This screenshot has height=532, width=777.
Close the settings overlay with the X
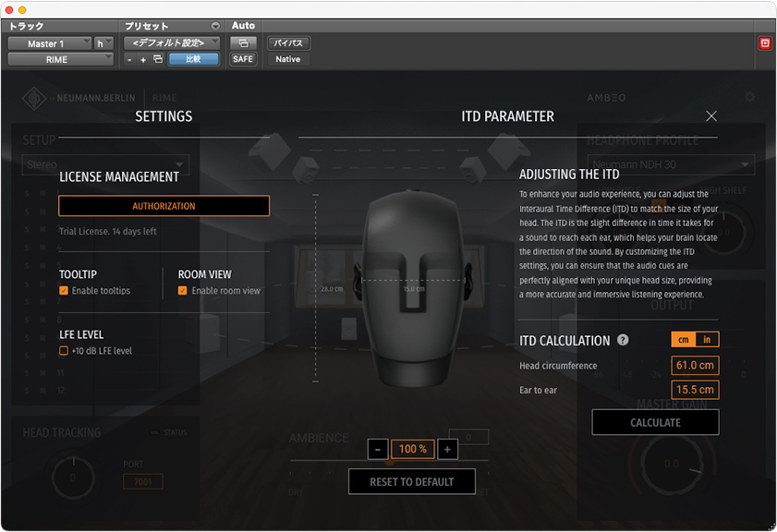pos(711,116)
